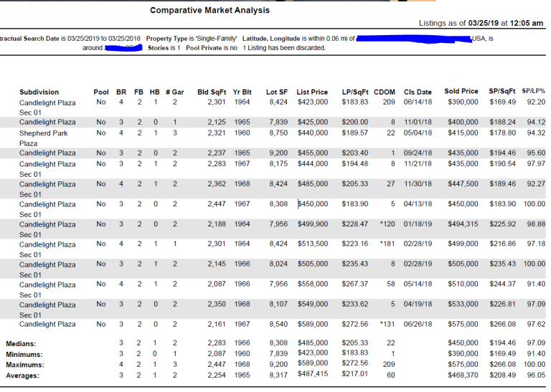Click the Comparative Market Analysis title
This screenshot has height=392, width=551.
[212, 10]
